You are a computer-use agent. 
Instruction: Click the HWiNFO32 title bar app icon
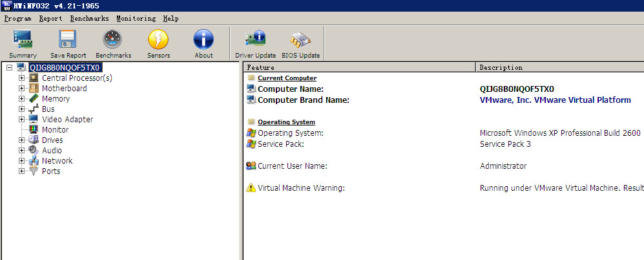coord(6,6)
